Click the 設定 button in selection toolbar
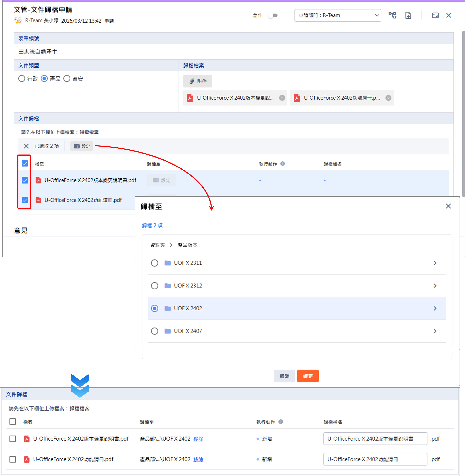The image size is (465, 476). tap(82, 146)
